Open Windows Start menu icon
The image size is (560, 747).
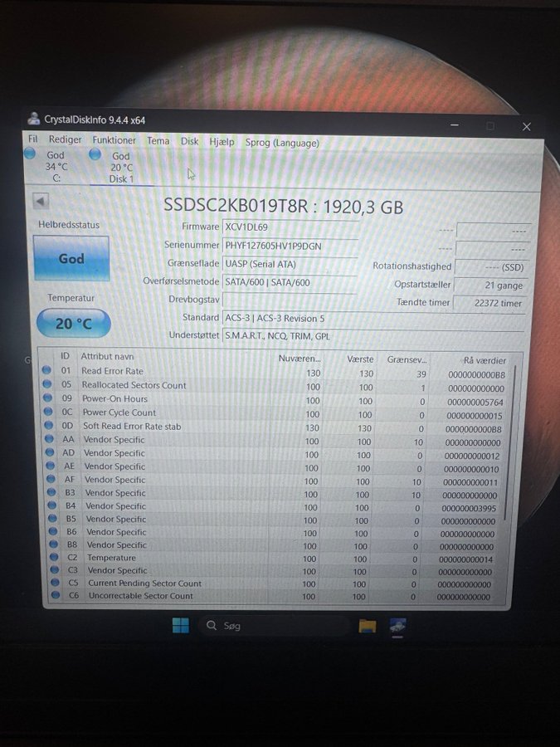pyautogui.click(x=180, y=625)
